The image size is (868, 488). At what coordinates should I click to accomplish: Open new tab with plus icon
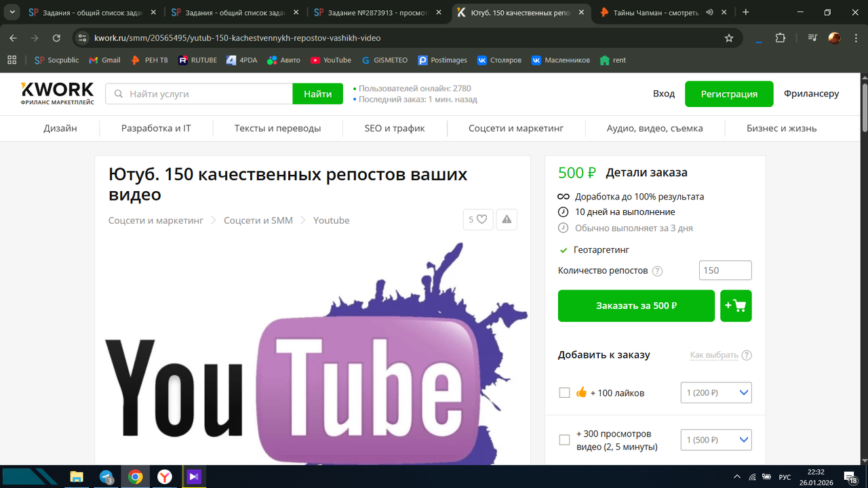click(x=746, y=12)
